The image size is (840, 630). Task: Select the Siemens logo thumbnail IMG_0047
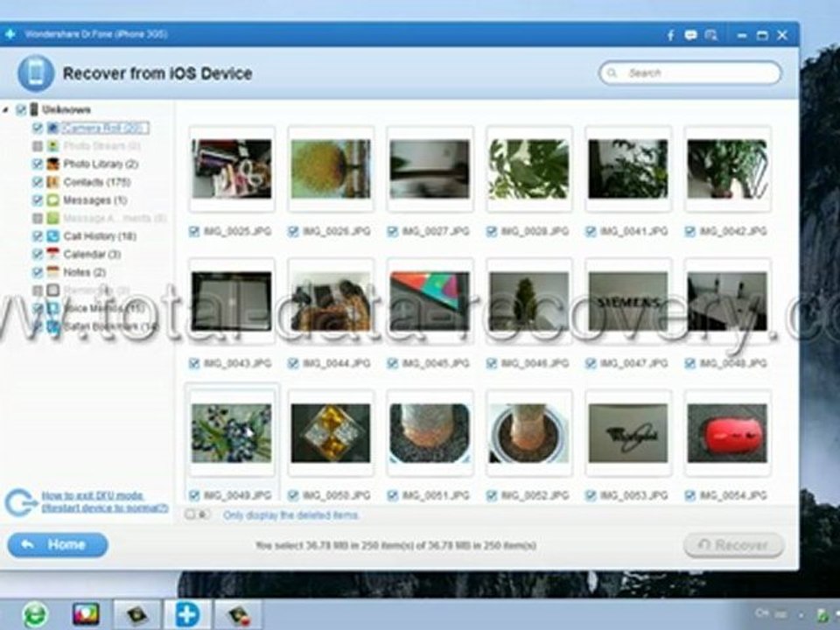pos(628,301)
